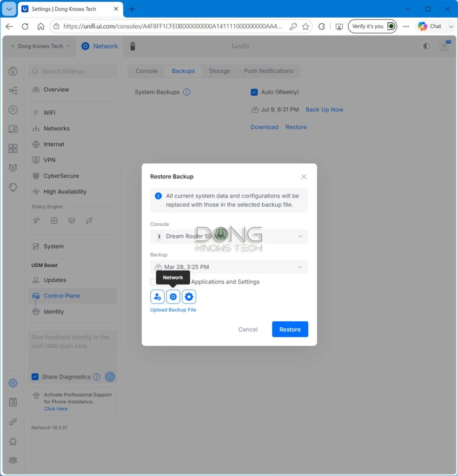This screenshot has width=458, height=476.
Task: Click the Restore link under System Backups
Action: (296, 127)
